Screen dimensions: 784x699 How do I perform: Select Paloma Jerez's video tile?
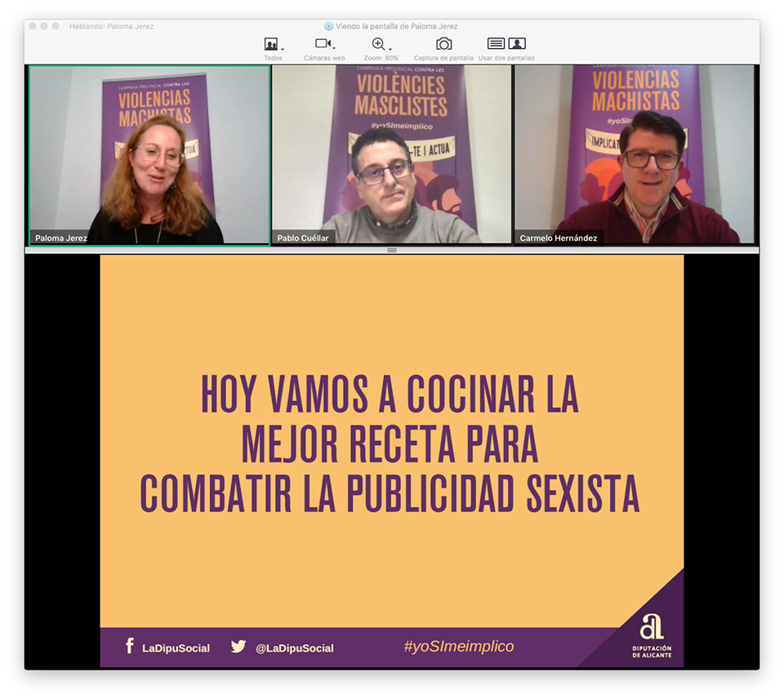click(149, 155)
